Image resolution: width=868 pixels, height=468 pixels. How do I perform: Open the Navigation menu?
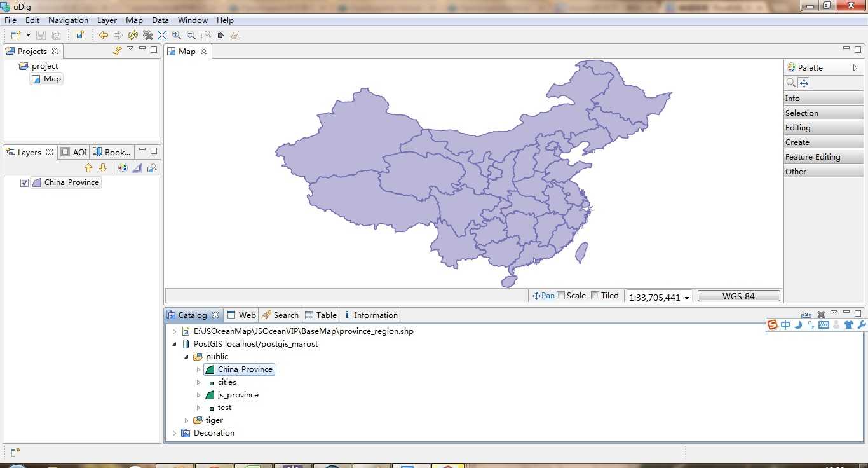pos(69,20)
